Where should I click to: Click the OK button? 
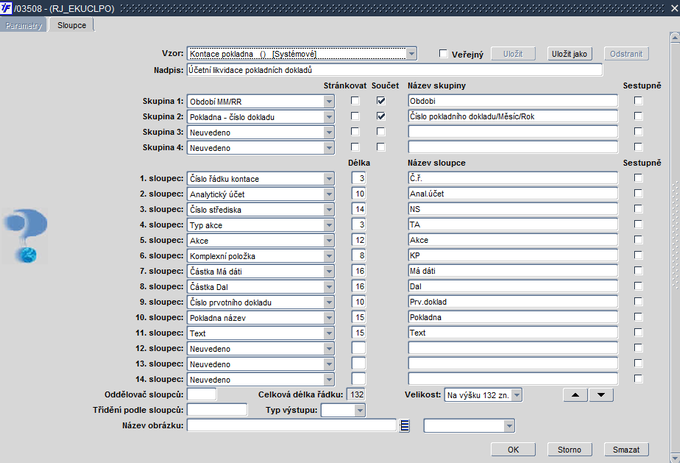(x=513, y=449)
